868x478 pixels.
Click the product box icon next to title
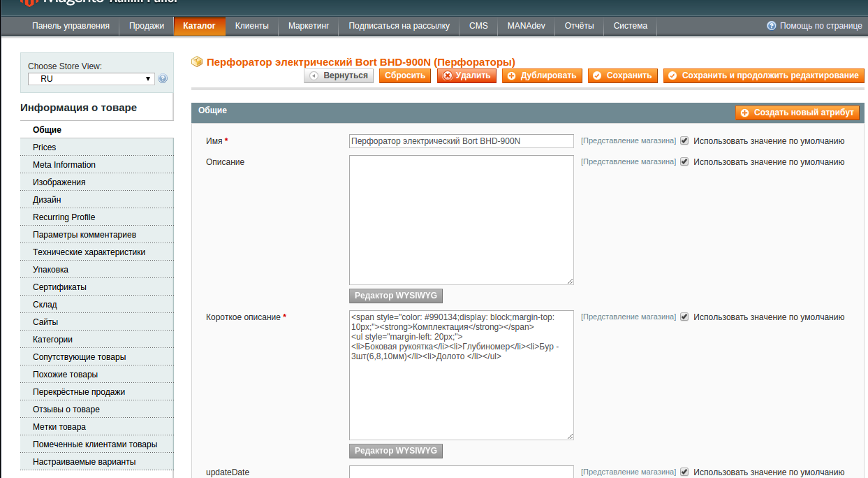(197, 61)
